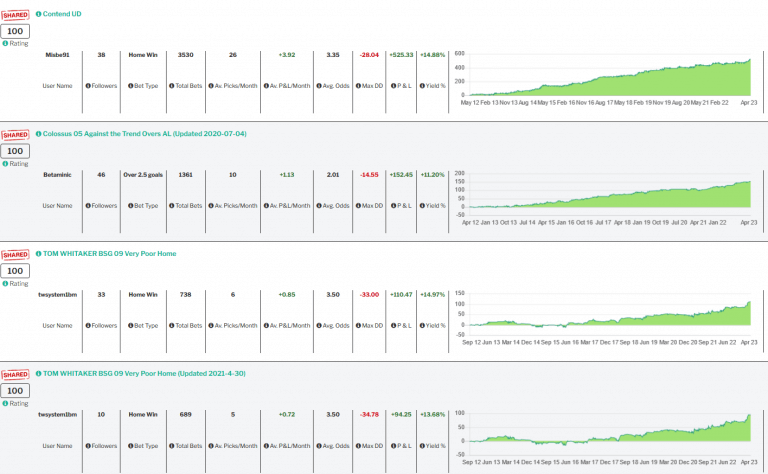This screenshot has width=768, height=474.
Task: Click Total Bets info icon in Betaminic row
Action: [172, 206]
